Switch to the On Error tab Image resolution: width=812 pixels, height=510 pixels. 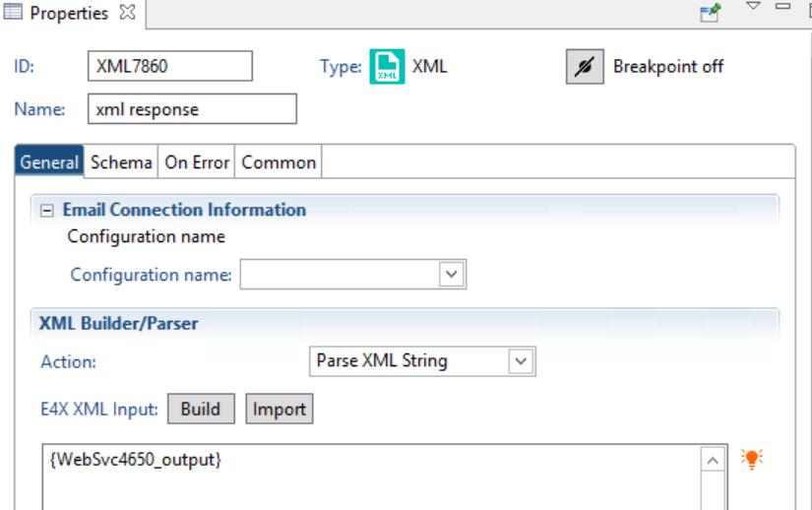tap(197, 162)
